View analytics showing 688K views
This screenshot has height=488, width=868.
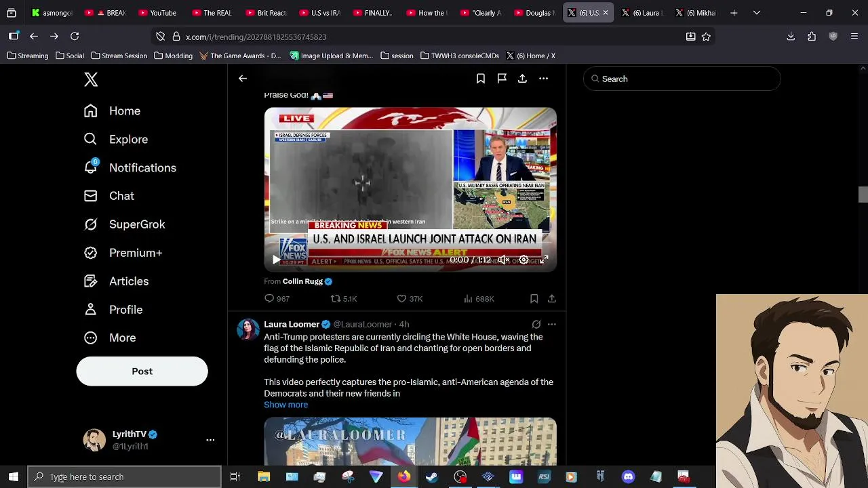[479, 299]
